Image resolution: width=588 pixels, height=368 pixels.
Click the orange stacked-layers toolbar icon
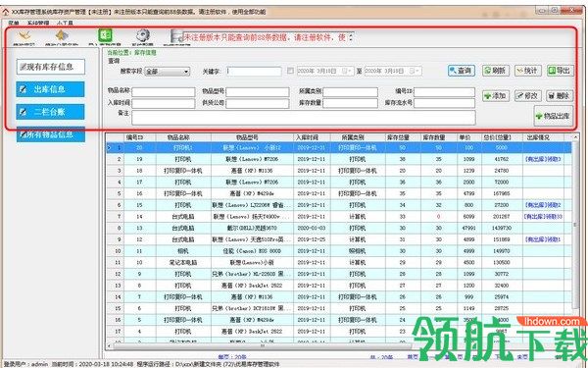coord(62,35)
